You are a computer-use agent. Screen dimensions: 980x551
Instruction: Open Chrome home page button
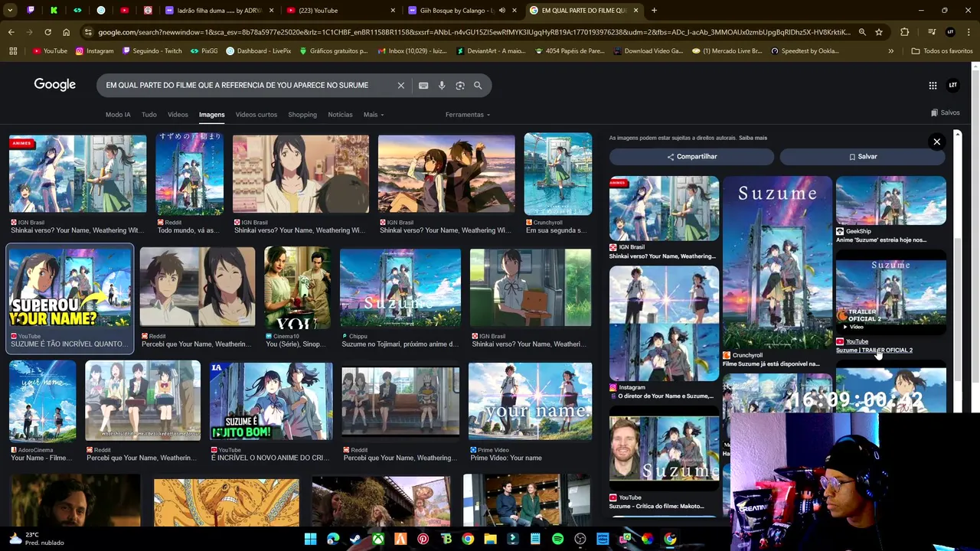[x=66, y=32]
